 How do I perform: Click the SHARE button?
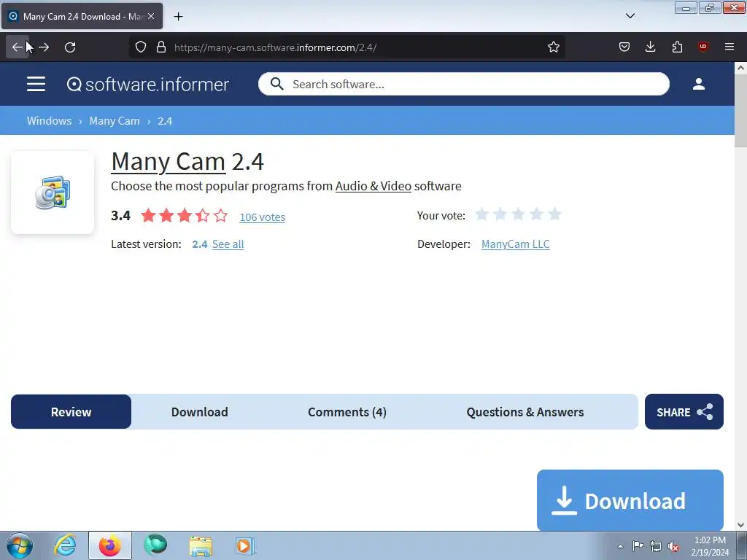(x=684, y=412)
